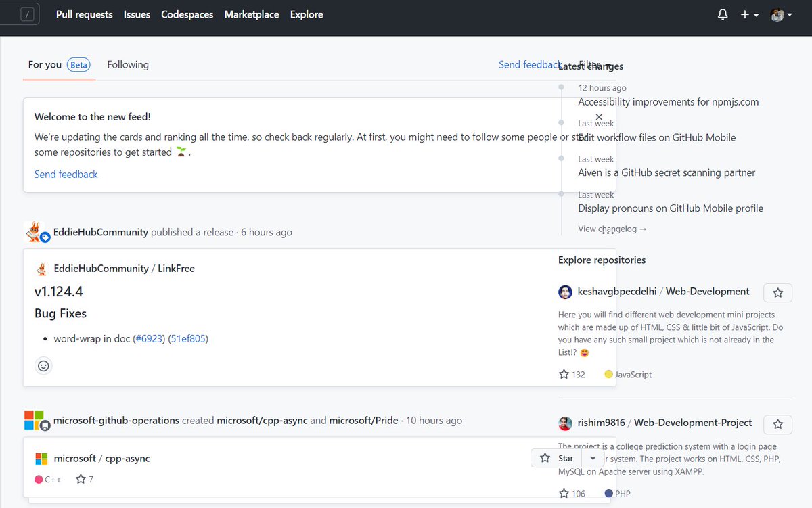Open the user avatar menu
This screenshot has height=508, width=812.
(x=782, y=14)
